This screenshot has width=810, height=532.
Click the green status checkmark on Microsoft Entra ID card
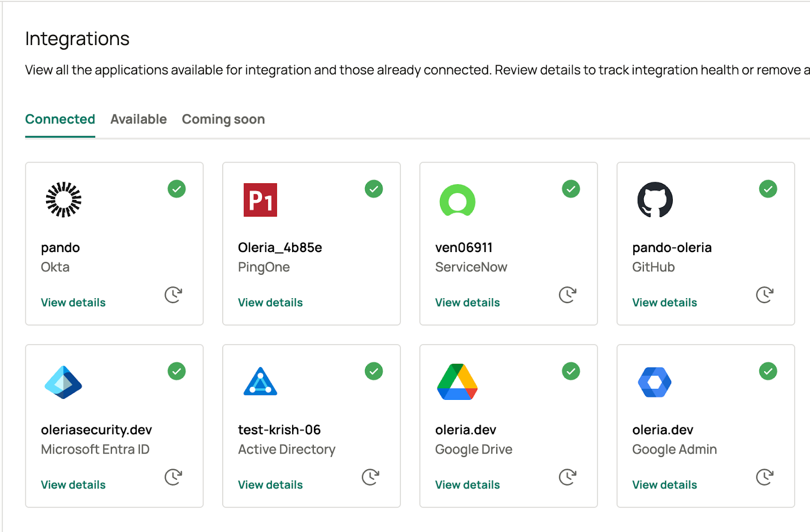tap(177, 371)
